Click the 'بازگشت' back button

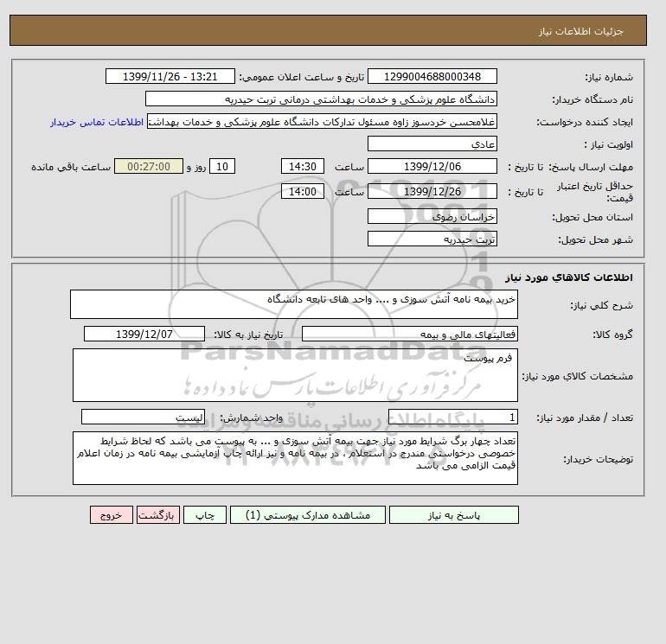click(158, 515)
